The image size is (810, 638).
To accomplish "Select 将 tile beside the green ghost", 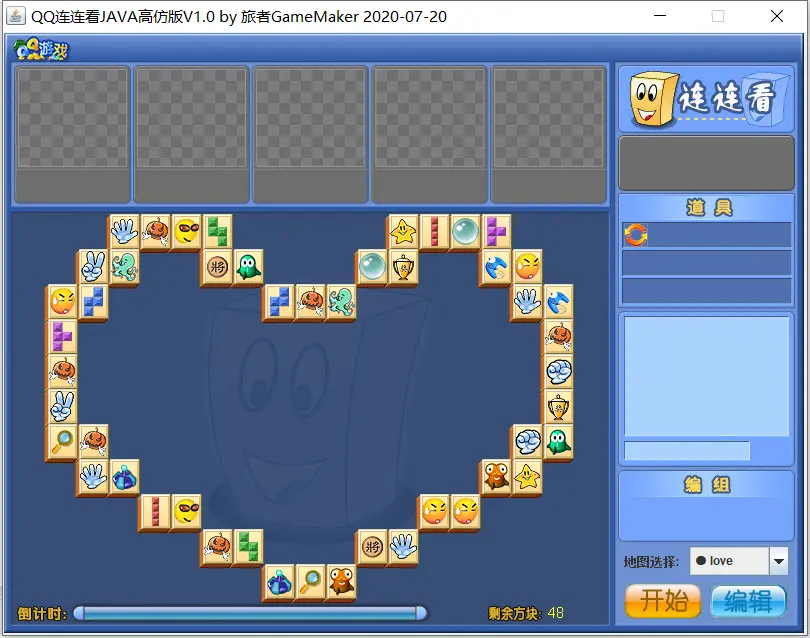I will click(217, 266).
